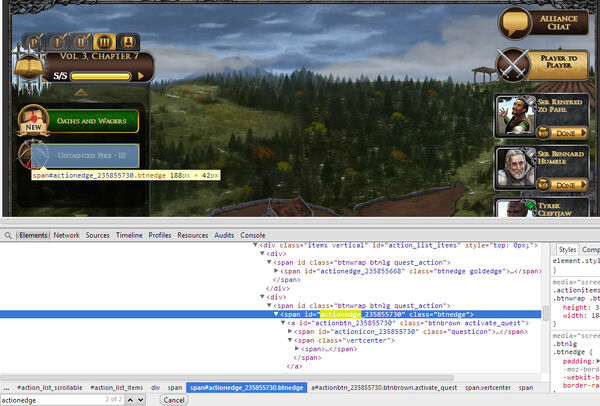Click the DevTools search magnifier icon
The height and width of the screenshot is (406, 600).
point(8,235)
